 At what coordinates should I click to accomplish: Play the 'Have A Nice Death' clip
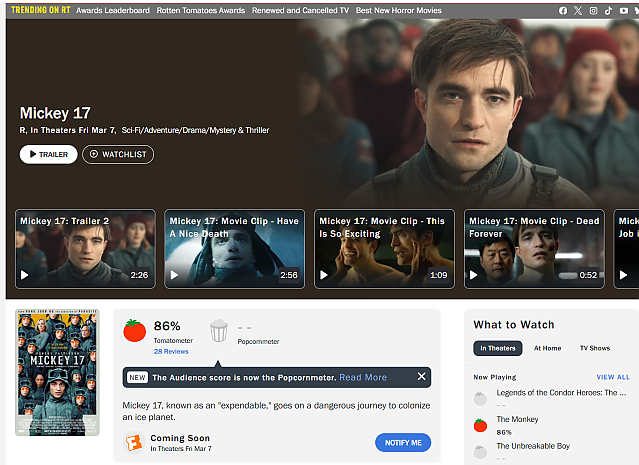point(234,248)
